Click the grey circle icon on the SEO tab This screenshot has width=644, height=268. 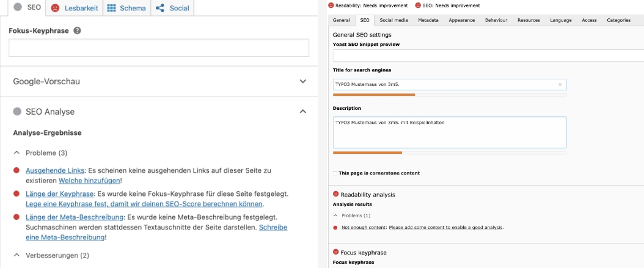pyautogui.click(x=17, y=7)
